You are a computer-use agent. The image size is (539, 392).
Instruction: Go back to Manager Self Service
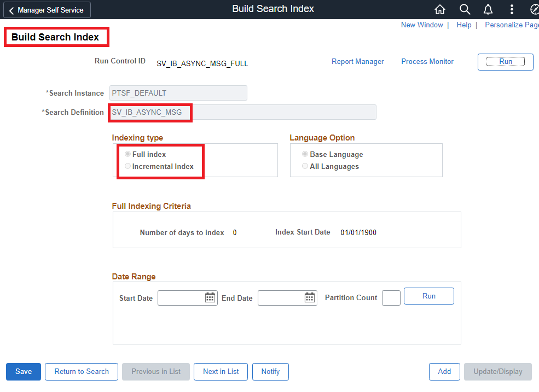point(47,10)
